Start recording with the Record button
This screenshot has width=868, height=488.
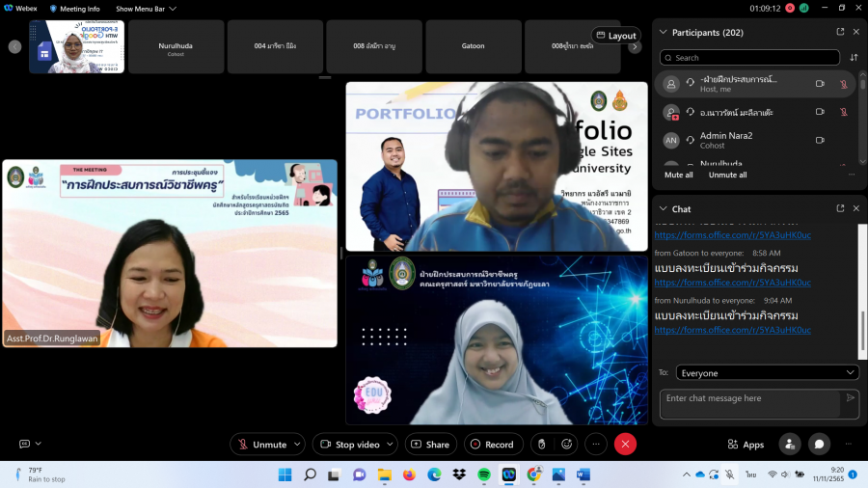coord(493,445)
